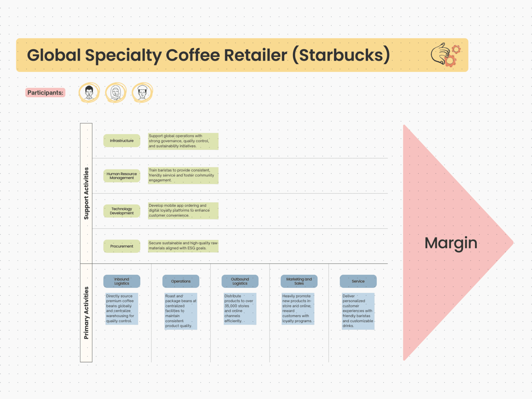Image resolution: width=532 pixels, height=399 pixels.
Task: Click the Operations blue header
Action: 181,281
